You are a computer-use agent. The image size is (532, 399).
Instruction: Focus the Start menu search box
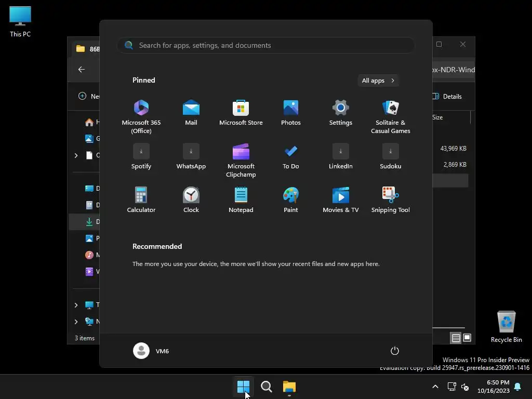266,45
